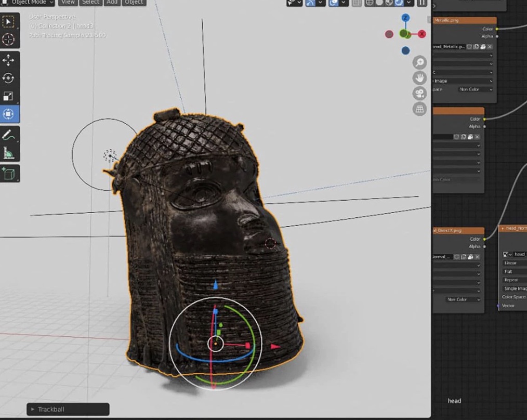Click the hand pan icon in the viewport
527x420 pixels.
(419, 77)
